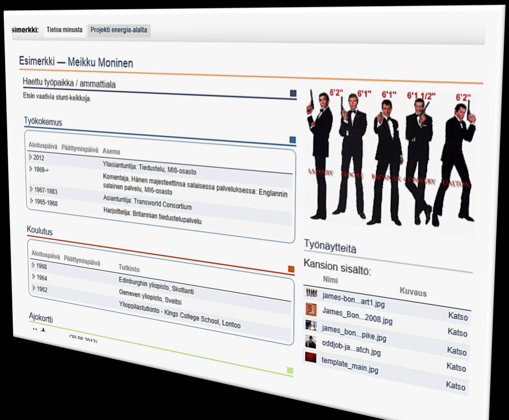Expand the 1969-> work experience row
Viewport: 509px width, 420px height.
pos(31,169)
